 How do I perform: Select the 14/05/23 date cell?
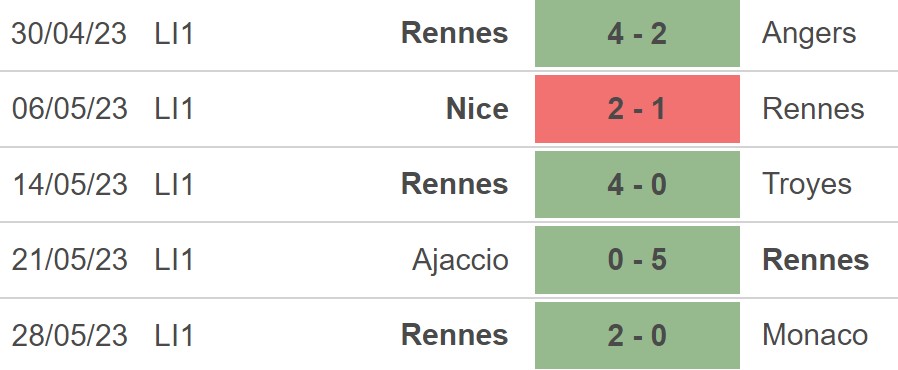(69, 184)
